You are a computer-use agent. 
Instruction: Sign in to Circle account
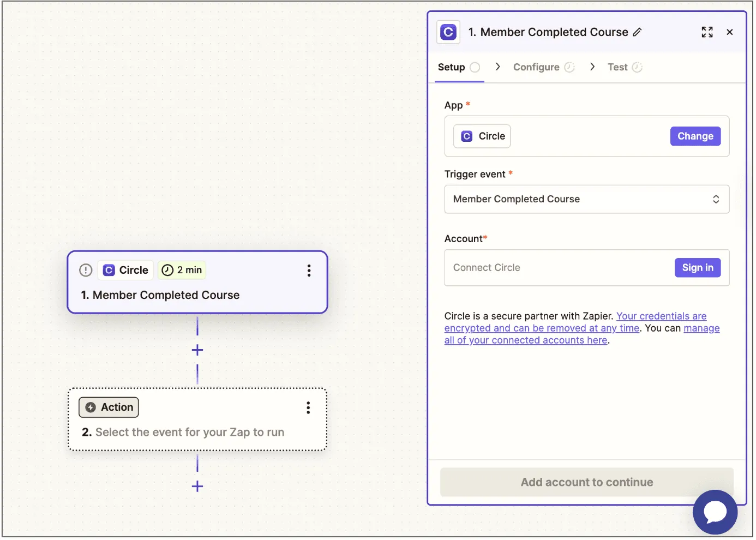[697, 268]
